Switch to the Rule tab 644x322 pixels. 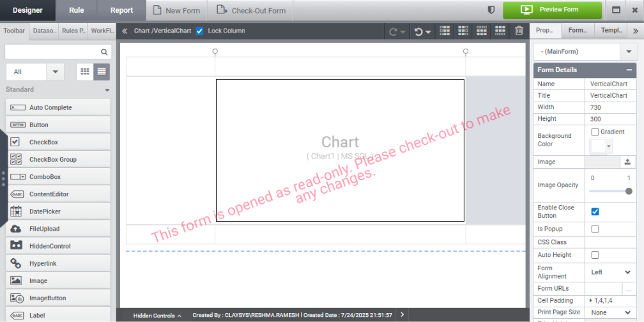point(76,10)
